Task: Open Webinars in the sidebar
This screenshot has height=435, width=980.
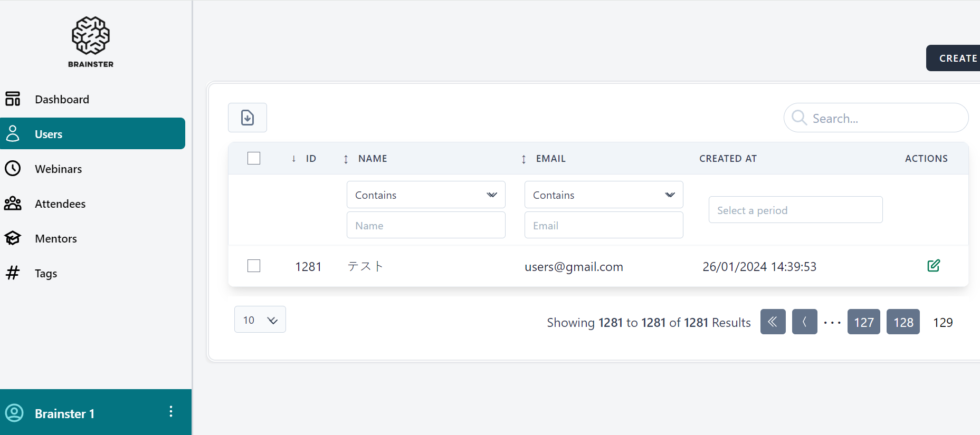Action: tap(58, 169)
